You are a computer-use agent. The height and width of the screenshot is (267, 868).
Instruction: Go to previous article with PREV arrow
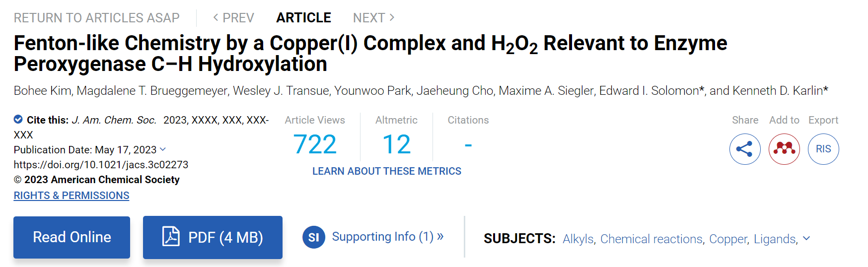216,17
